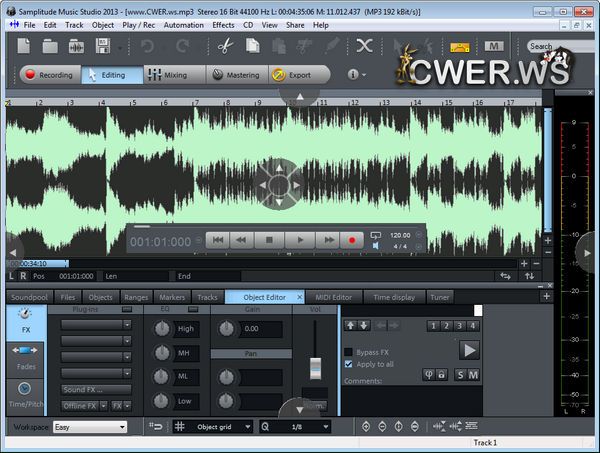Viewport: 600px width, 453px height.
Task: Click the crossfade X icon in toolbar
Action: 365,46
